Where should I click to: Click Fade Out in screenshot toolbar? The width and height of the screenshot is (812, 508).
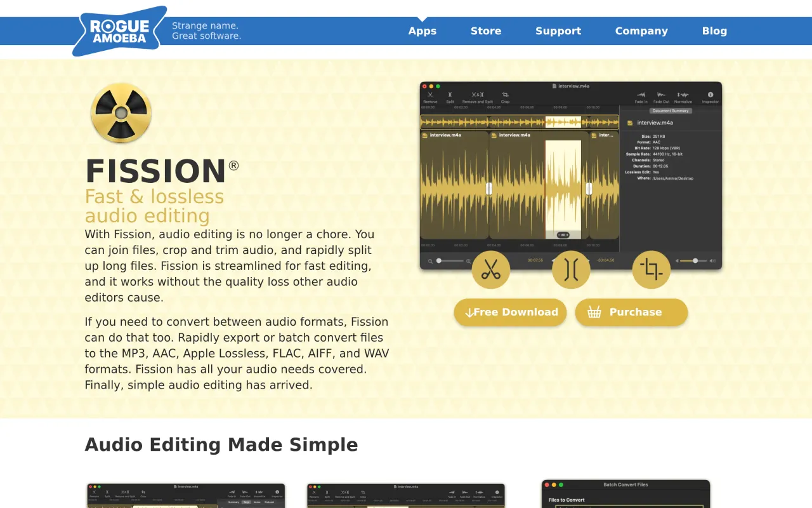point(662,97)
